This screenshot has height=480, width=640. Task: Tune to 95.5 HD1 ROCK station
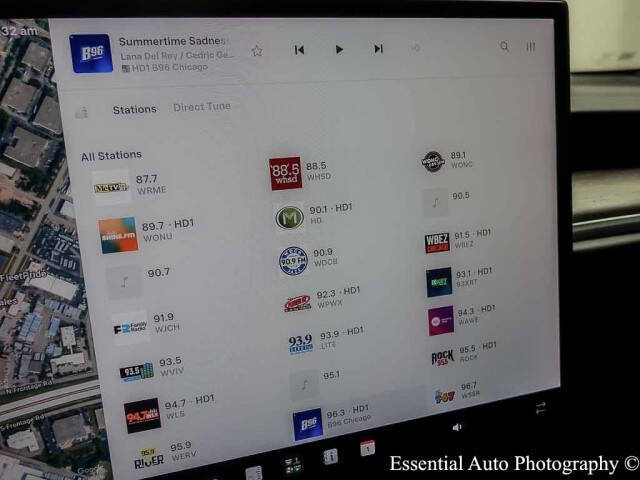click(x=463, y=355)
